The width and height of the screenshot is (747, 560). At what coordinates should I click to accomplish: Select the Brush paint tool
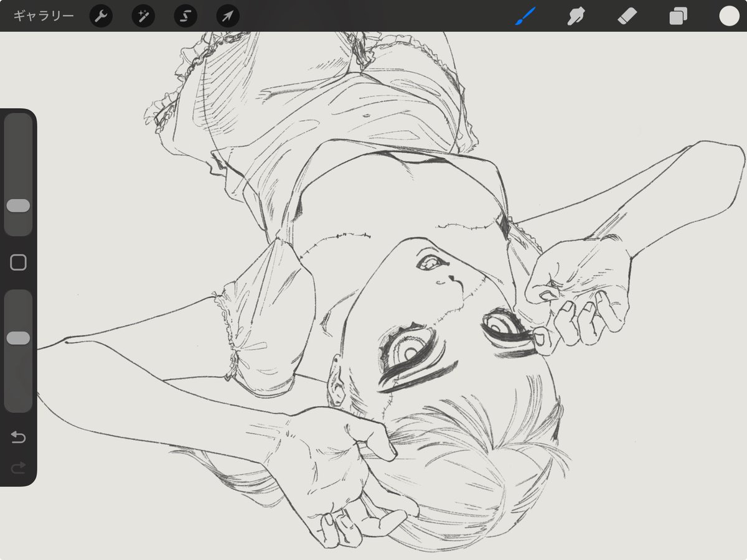[525, 16]
